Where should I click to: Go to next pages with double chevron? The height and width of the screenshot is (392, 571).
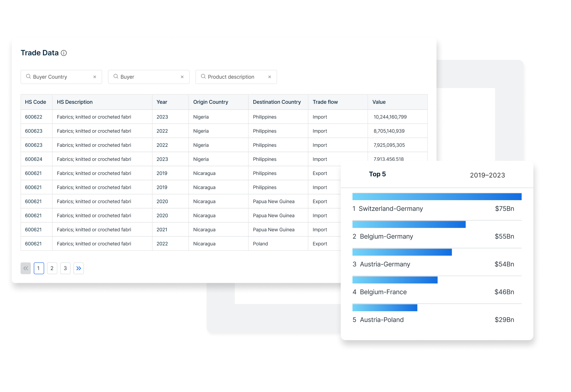[78, 268]
